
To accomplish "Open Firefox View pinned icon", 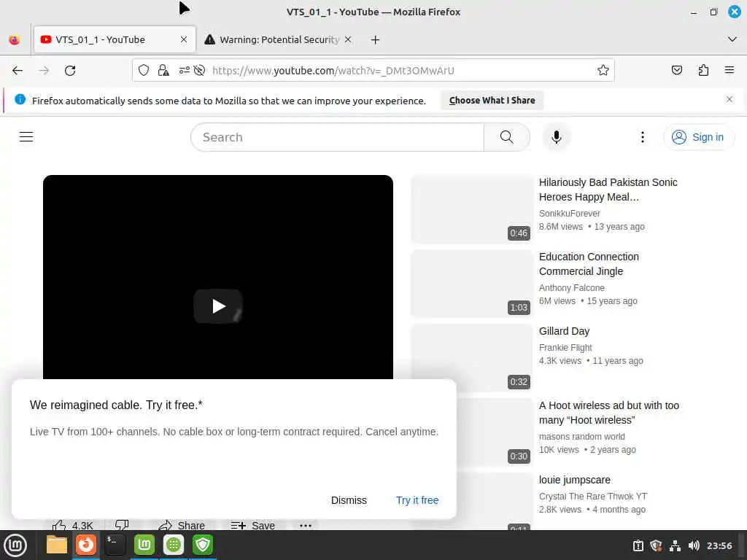I will click(15, 39).
